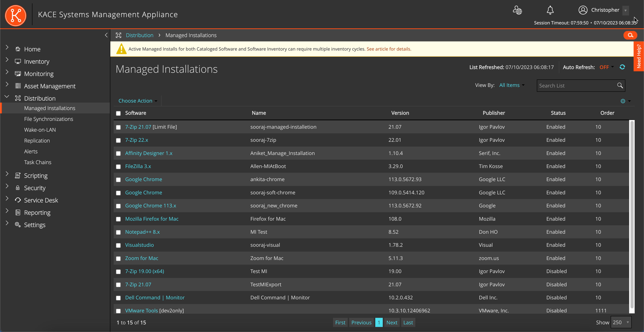The image size is (644, 332).
Task: Open the View By All Items dropdown
Action: [x=512, y=85]
